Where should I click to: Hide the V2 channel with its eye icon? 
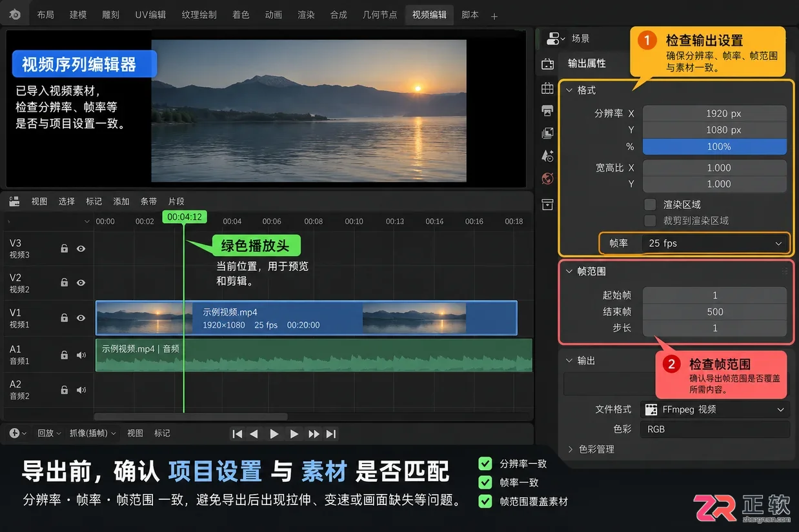(x=81, y=282)
